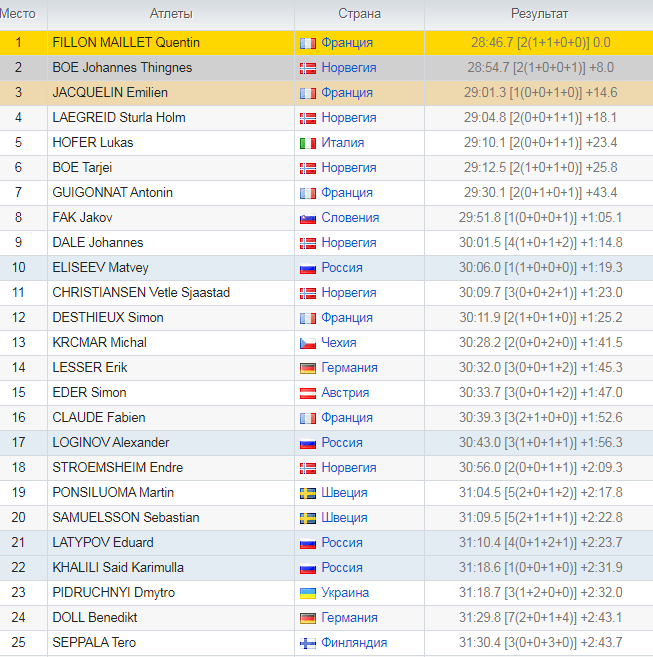Click the Swedish flag in Samuelsson Sebastian row
The width and height of the screenshot is (653, 657).
[x=308, y=518]
